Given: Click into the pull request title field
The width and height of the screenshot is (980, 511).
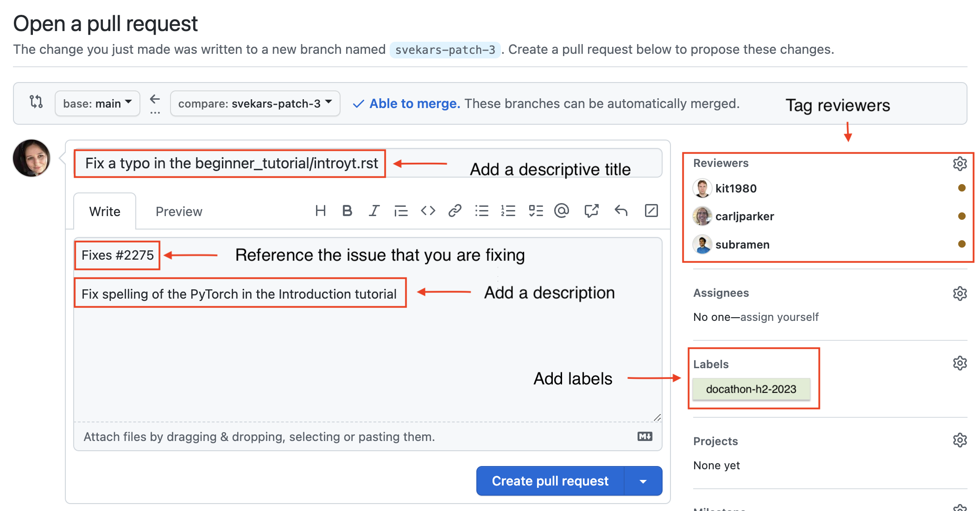Looking at the screenshot, I should [x=232, y=163].
